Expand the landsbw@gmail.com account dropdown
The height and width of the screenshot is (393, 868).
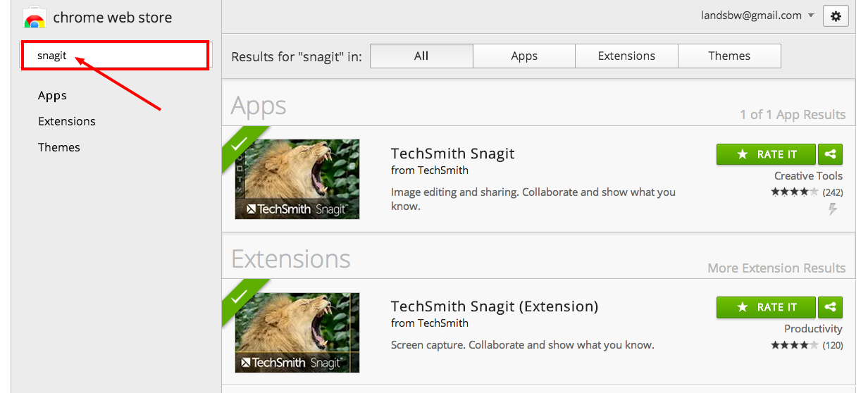811,15
